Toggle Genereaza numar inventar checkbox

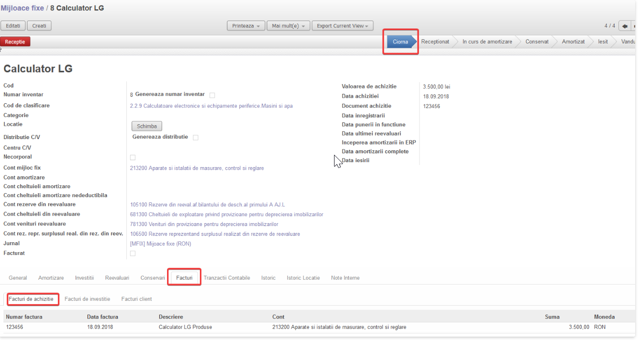(212, 95)
